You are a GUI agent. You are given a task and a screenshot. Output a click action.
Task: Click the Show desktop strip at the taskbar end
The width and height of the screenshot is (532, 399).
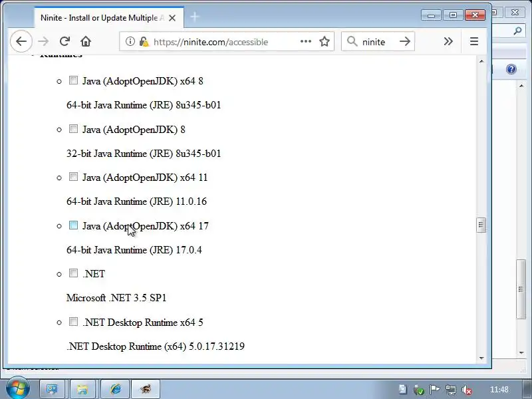tap(527, 390)
